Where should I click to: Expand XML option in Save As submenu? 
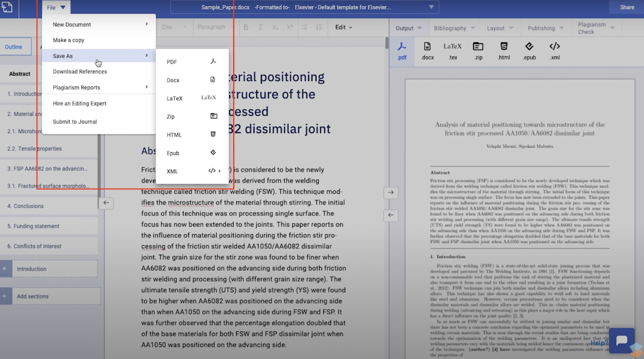192,171
